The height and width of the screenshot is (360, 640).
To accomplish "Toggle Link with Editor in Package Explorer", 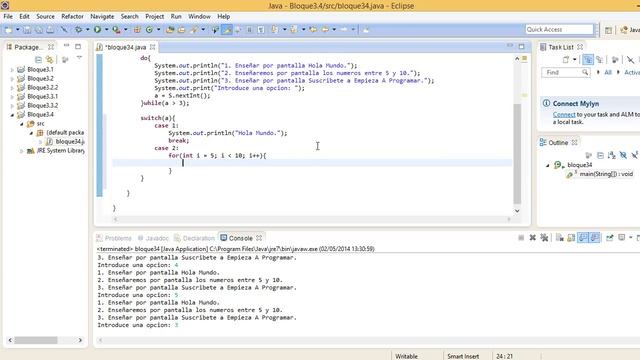I will pos(49,60).
